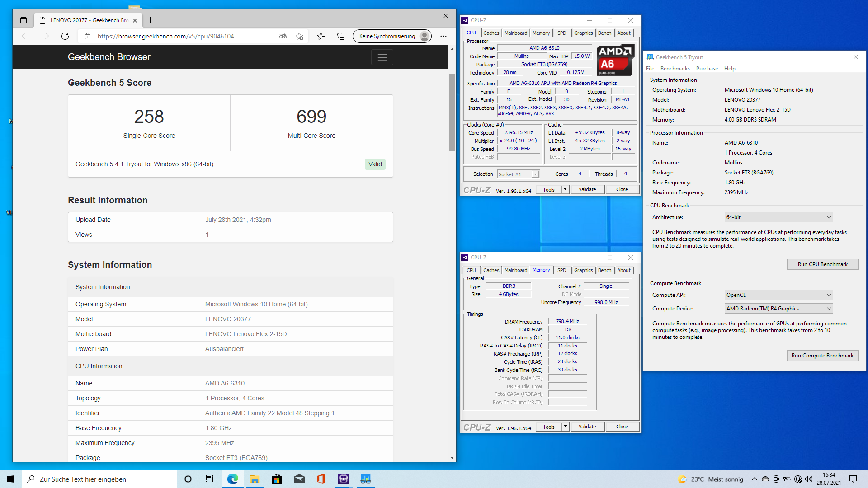
Task: Open Windows Start menu
Action: point(11,479)
